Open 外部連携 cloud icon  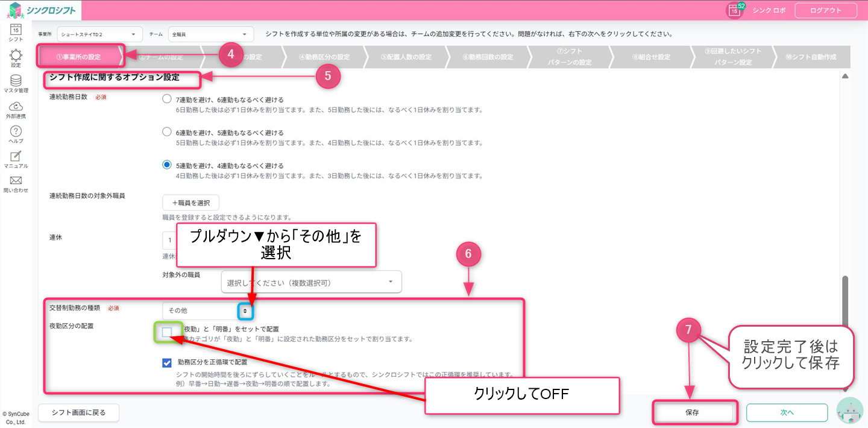point(16,106)
